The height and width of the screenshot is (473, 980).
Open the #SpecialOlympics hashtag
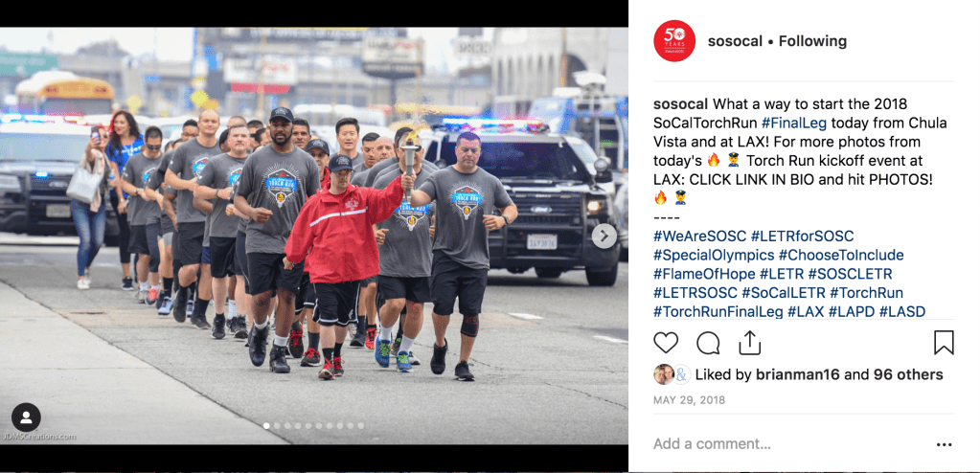(713, 255)
